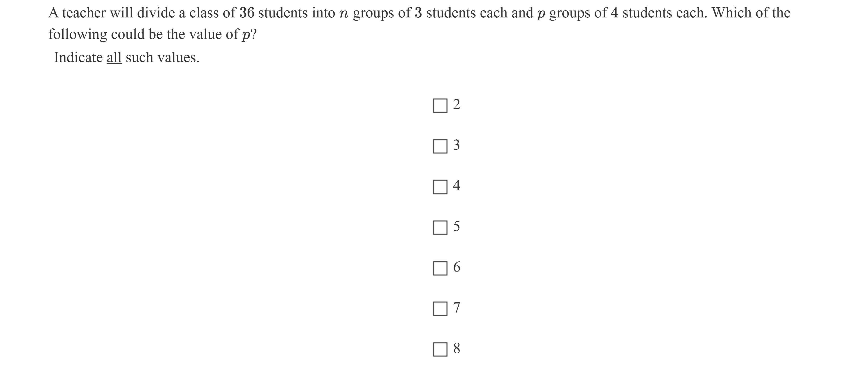Select the checkbox for value 5
This screenshot has height=374, width=868.
tap(440, 228)
